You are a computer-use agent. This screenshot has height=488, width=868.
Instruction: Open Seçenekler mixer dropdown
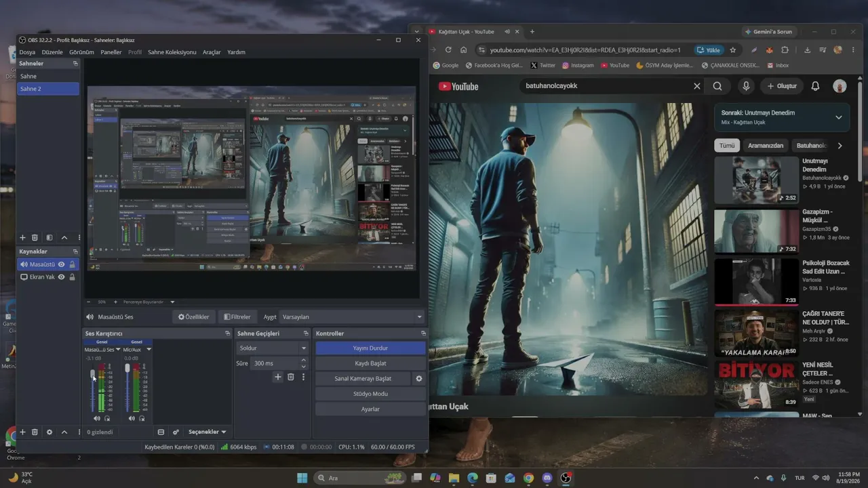(x=207, y=432)
